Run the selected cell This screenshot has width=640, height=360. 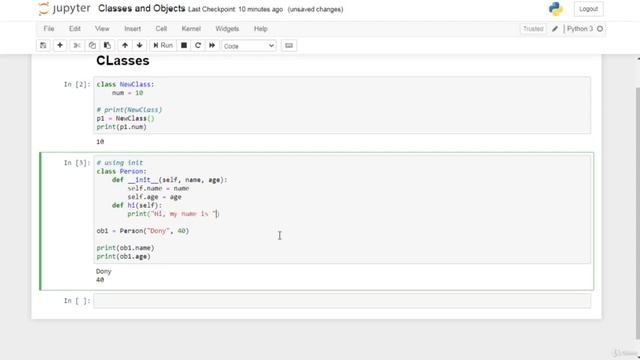pos(163,45)
